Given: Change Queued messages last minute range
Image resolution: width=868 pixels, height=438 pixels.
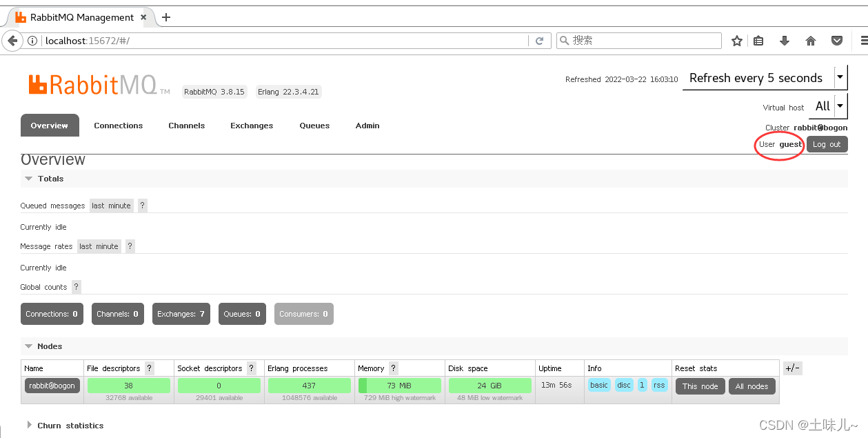Looking at the screenshot, I should pyautogui.click(x=111, y=206).
